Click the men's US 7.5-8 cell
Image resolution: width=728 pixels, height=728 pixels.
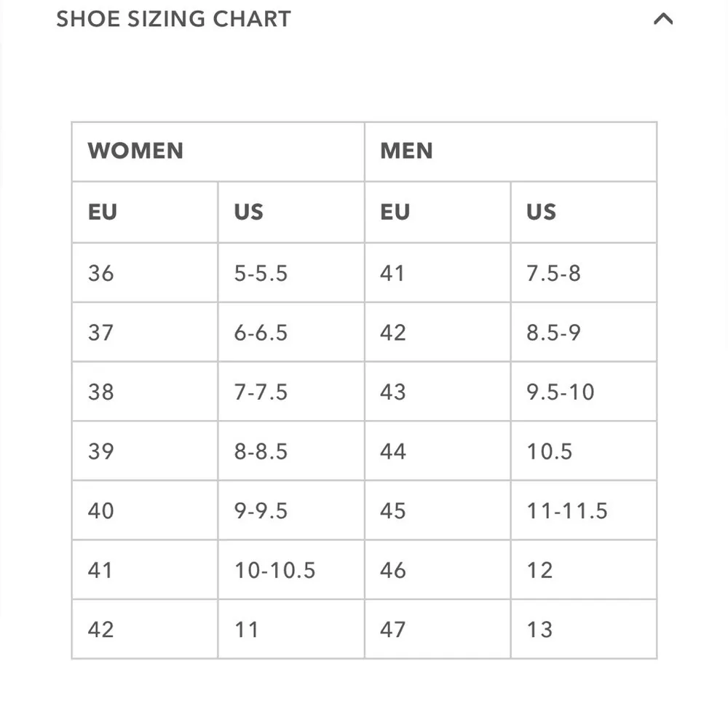553,273
